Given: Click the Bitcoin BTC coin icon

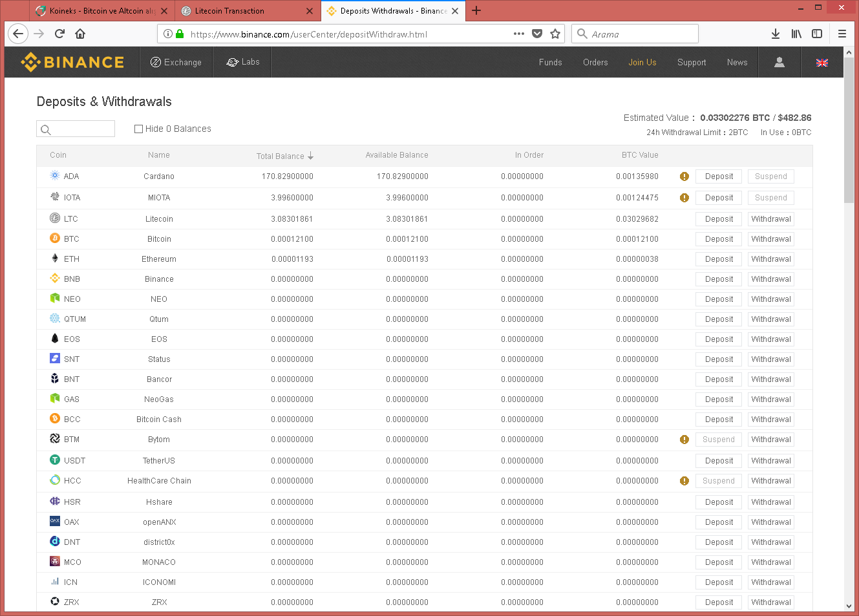Looking at the screenshot, I should coord(55,239).
